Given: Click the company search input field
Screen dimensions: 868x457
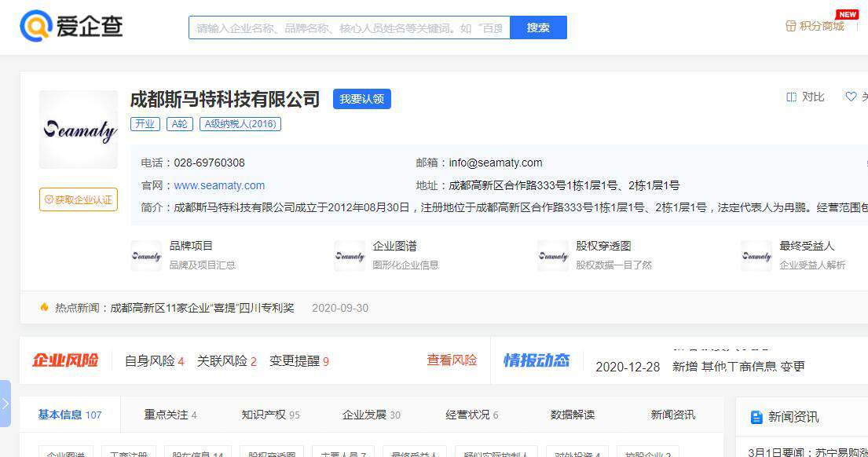Looking at the screenshot, I should pyautogui.click(x=349, y=27).
